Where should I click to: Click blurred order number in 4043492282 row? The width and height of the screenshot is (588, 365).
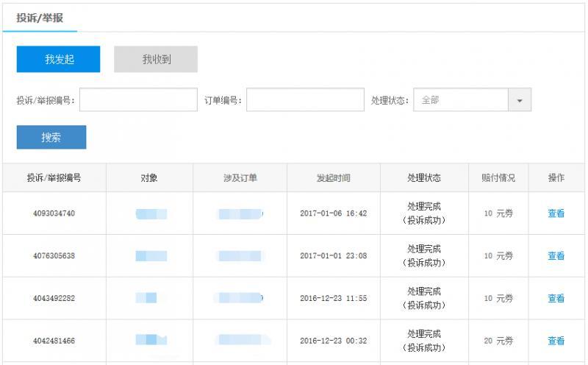(x=240, y=298)
